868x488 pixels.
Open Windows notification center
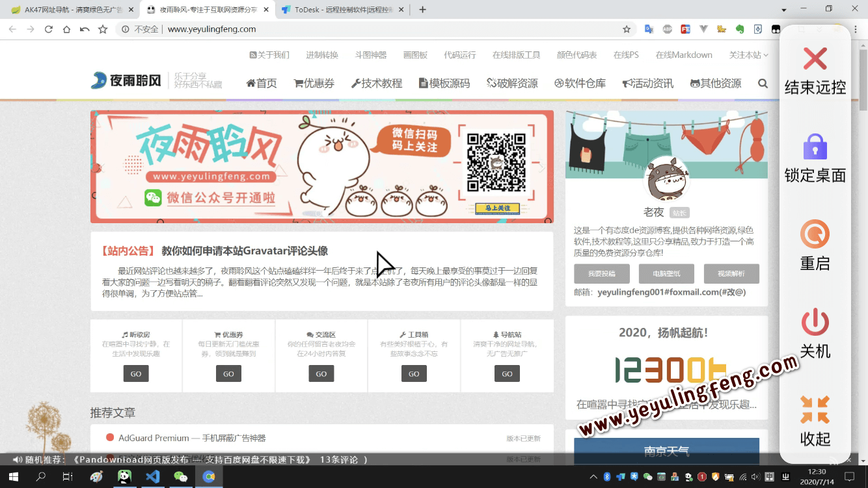click(x=849, y=476)
